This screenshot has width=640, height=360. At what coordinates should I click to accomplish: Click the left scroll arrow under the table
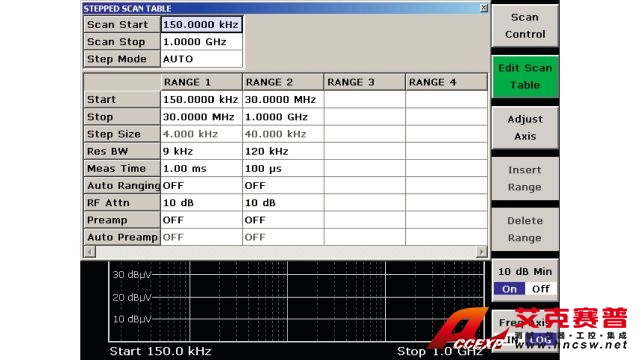[90, 252]
